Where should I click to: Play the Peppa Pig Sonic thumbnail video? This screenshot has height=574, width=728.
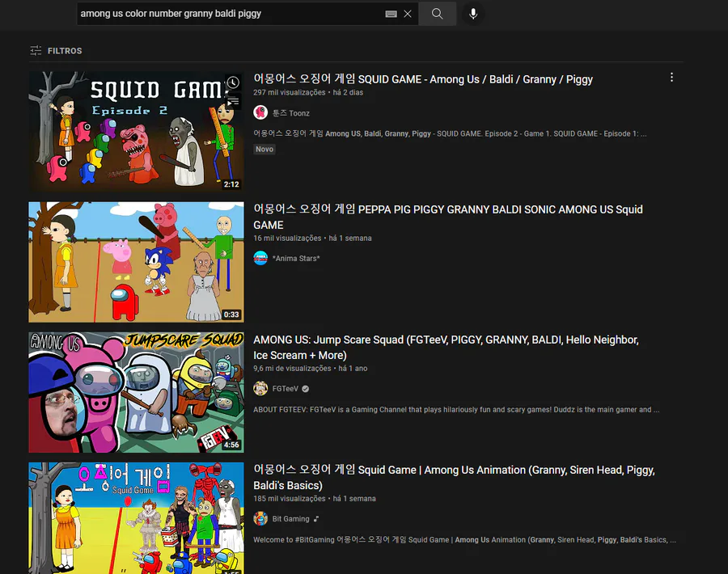point(136,262)
